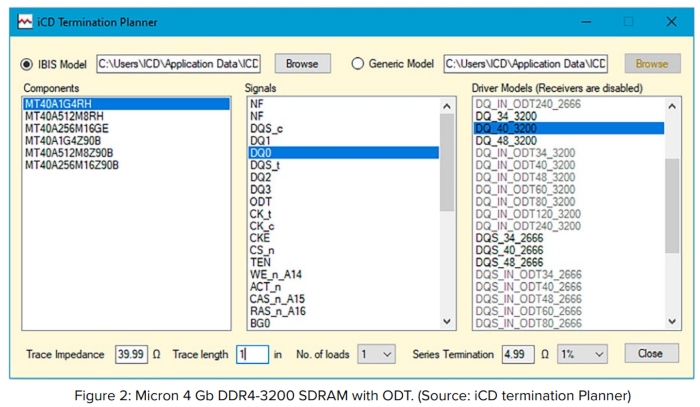Select the CS_n signal
Viewport: 700px width, 407px height.
pyautogui.click(x=344, y=250)
